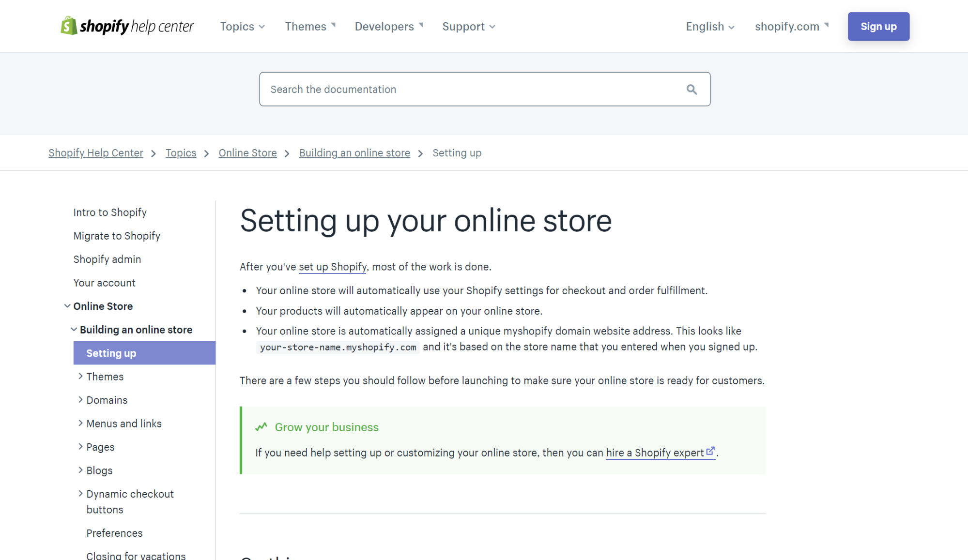
Task: Open the shopify.com header link
Action: [792, 27]
